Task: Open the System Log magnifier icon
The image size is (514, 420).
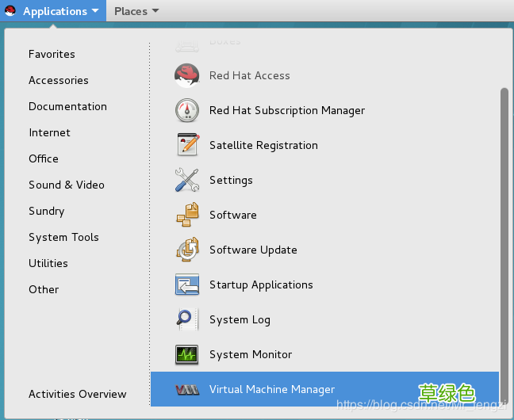Action: (187, 319)
